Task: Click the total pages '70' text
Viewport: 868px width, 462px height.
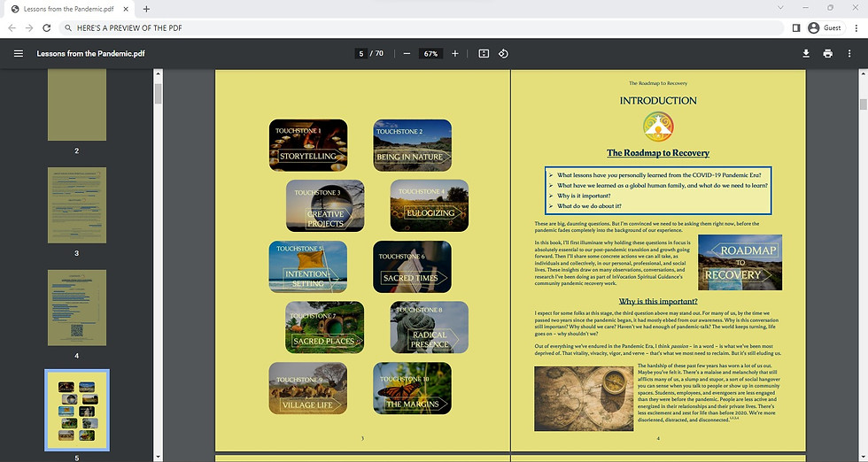Action: click(x=379, y=54)
